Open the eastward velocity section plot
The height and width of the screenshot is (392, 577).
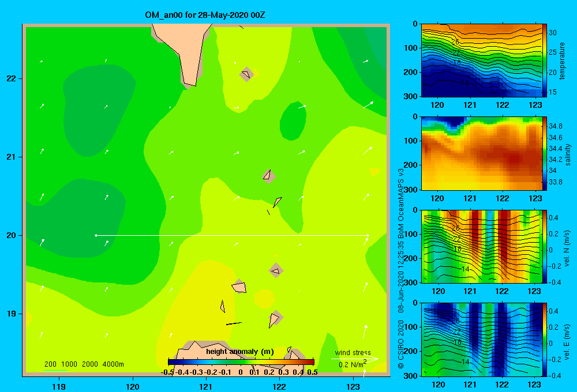[x=482, y=340]
